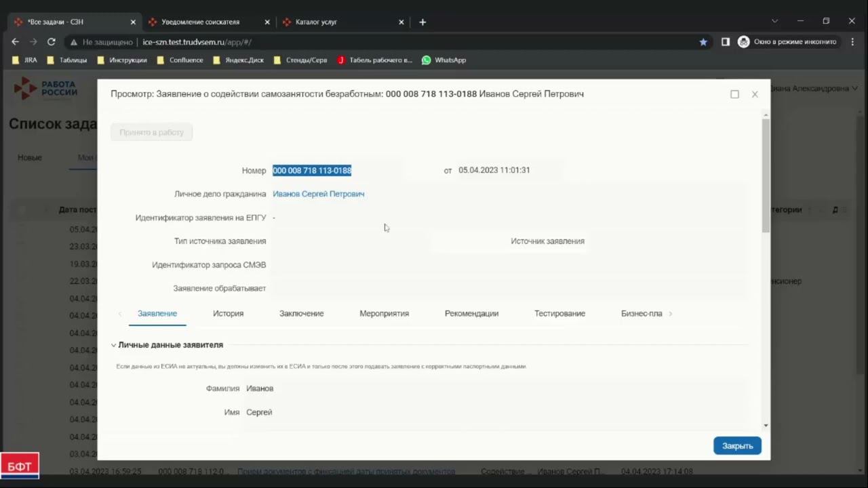Open the Заключение tab

click(x=301, y=314)
